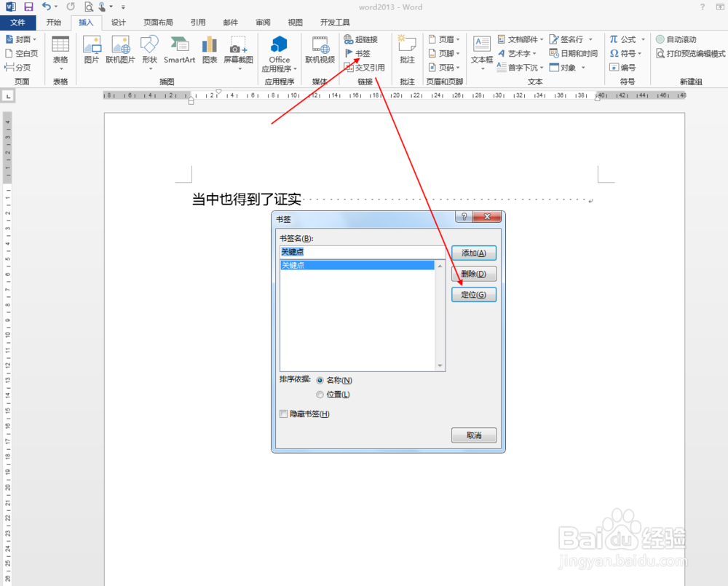Viewport: 728px width, 586px height.
Task: Click the Screenshot (屏幕截图) icon
Action: [x=238, y=52]
